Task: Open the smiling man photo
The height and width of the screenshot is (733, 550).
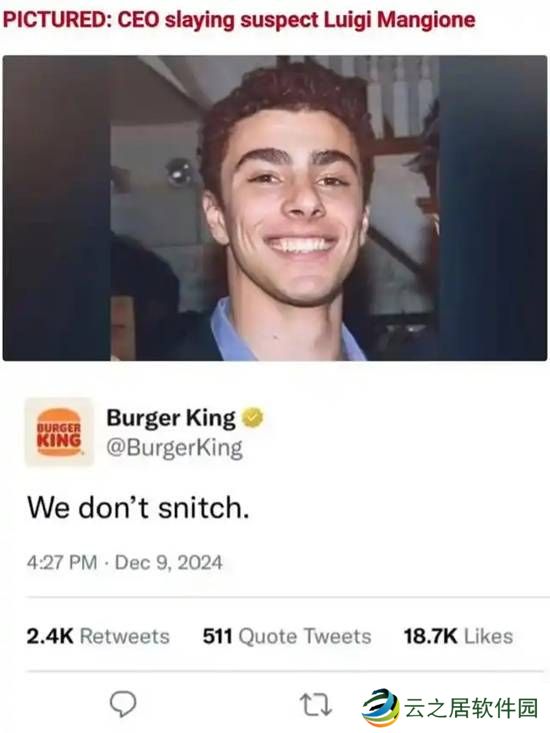Action: (275, 208)
